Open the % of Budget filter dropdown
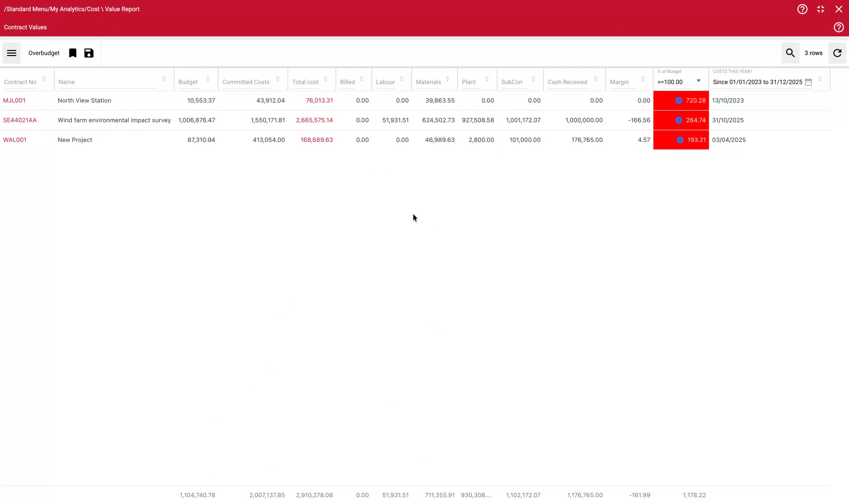Screen dimensions: 849x504 point(698,81)
